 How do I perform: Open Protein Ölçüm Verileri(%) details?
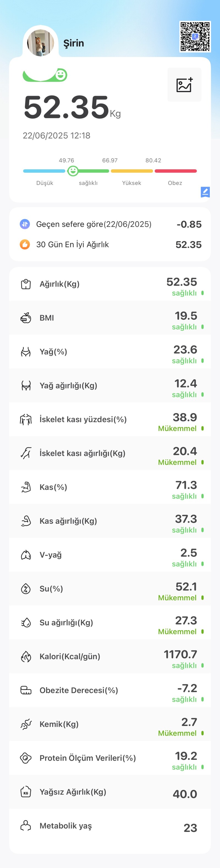(x=110, y=758)
